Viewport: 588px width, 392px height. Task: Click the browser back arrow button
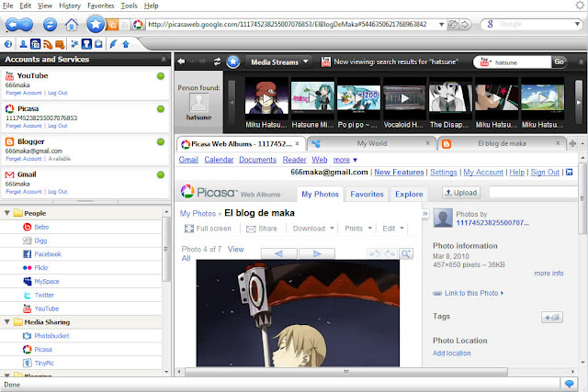coord(14,25)
